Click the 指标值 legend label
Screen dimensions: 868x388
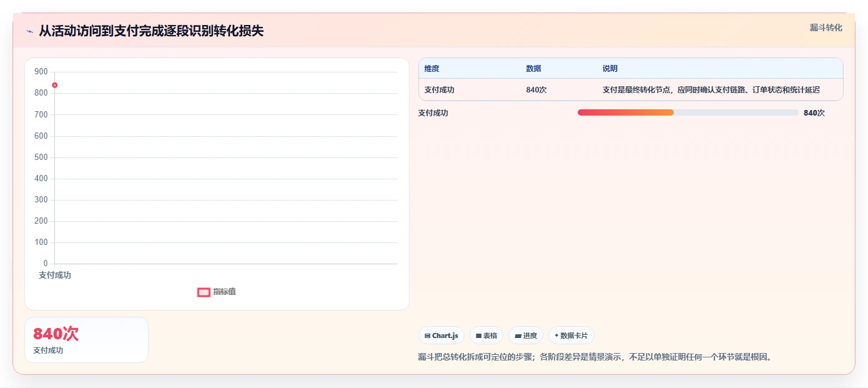point(224,292)
